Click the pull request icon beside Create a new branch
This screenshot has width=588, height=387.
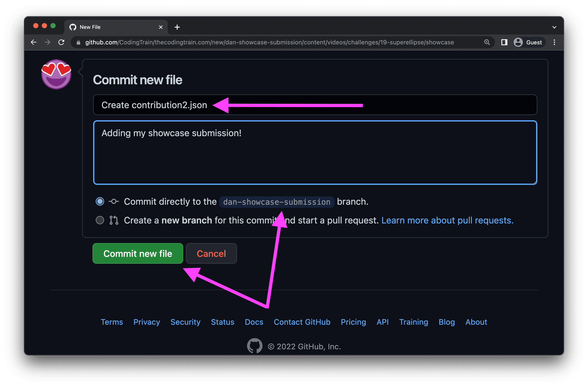tap(114, 220)
